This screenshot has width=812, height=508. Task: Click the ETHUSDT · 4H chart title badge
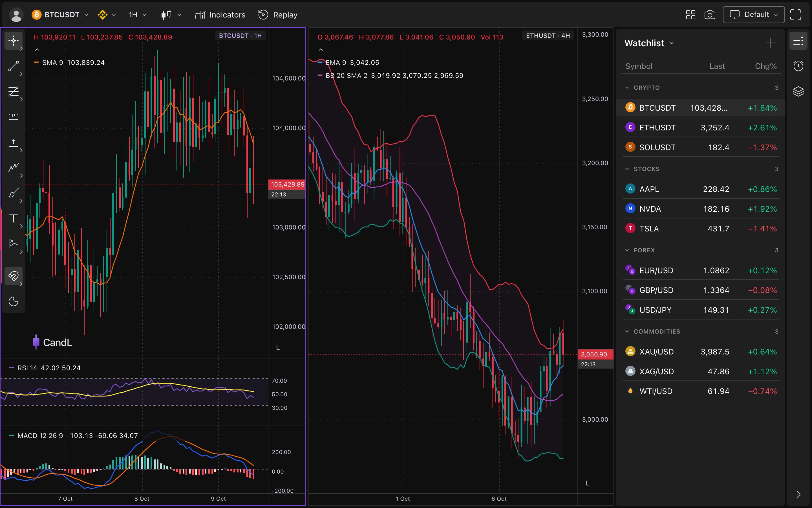548,36
